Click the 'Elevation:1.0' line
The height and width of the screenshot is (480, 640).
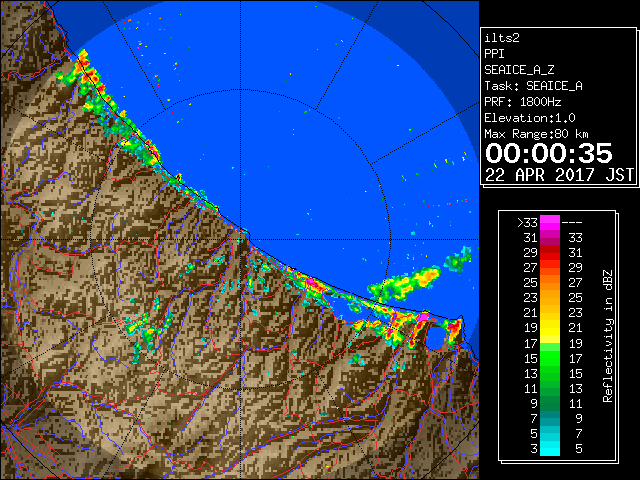pos(530,118)
